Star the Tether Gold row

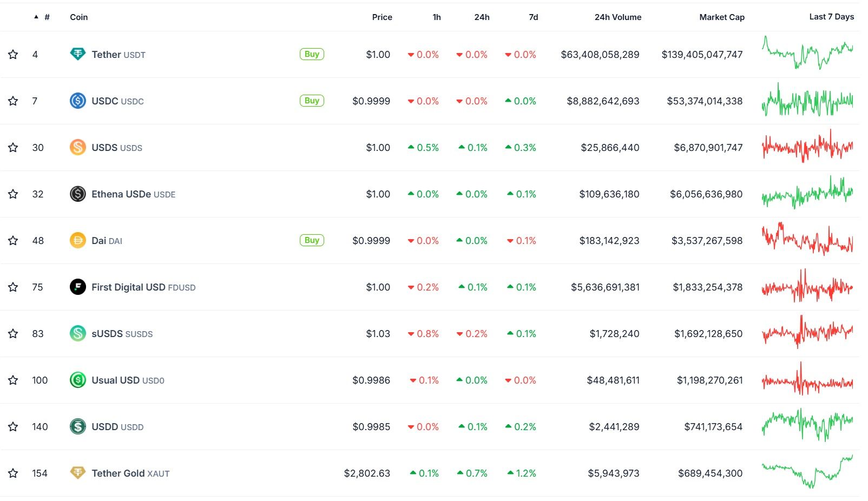(x=13, y=473)
